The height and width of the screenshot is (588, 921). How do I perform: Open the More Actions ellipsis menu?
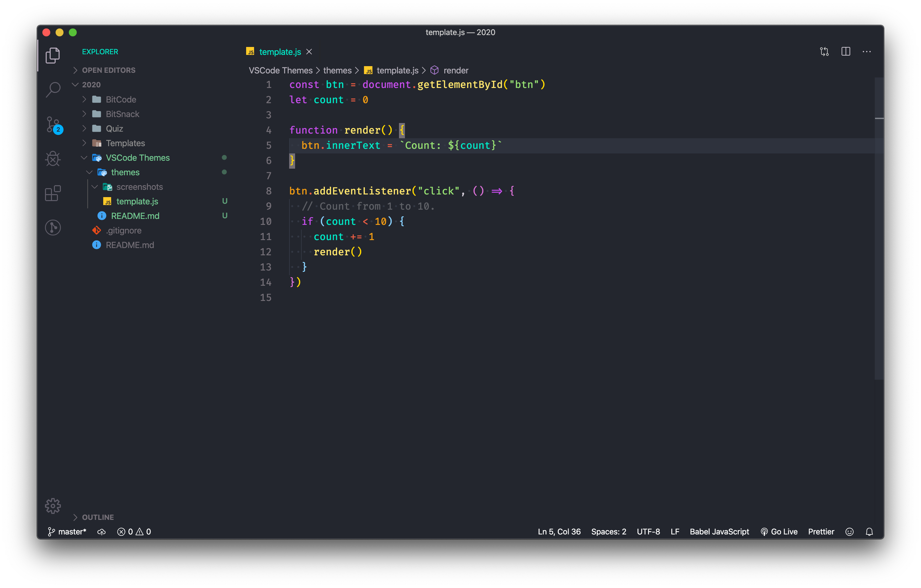click(866, 52)
